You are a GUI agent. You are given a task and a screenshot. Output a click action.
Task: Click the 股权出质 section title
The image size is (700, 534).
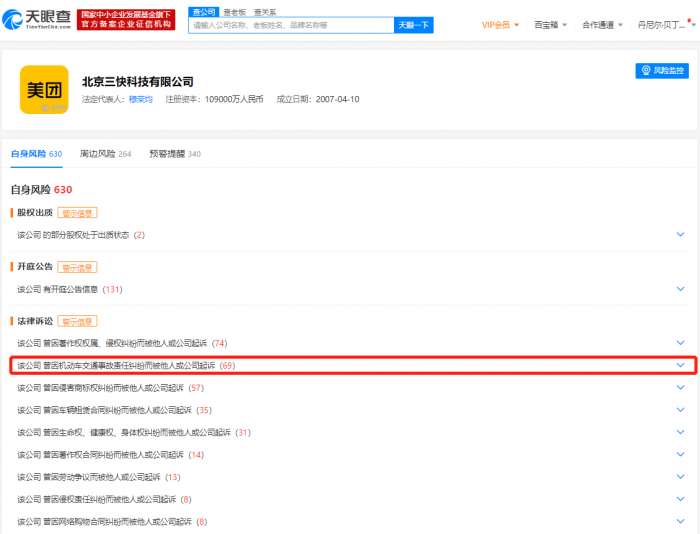point(35,213)
